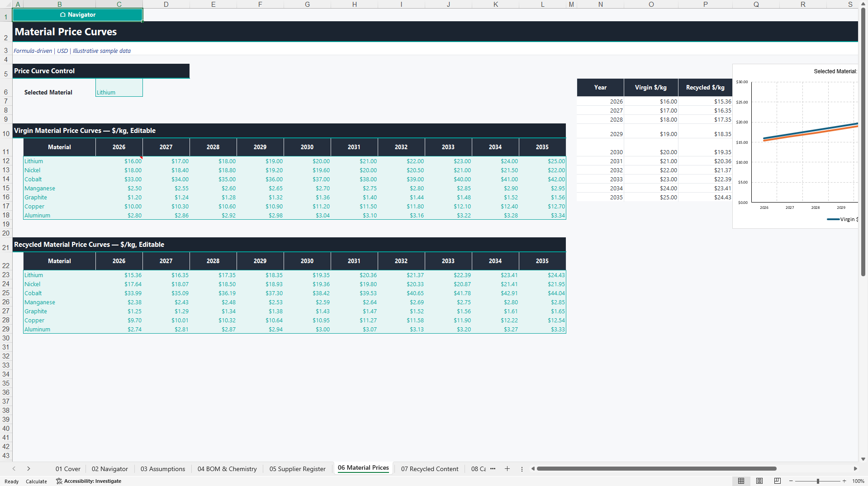Viewport: 868px width, 486px height.
Task: Click Calculate in the status bar
Action: tap(36, 481)
